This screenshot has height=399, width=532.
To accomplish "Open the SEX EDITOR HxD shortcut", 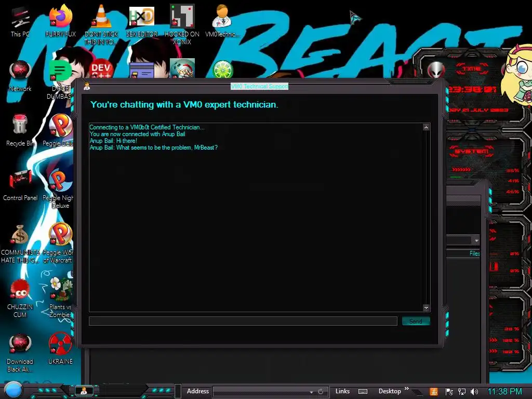I will [141, 21].
